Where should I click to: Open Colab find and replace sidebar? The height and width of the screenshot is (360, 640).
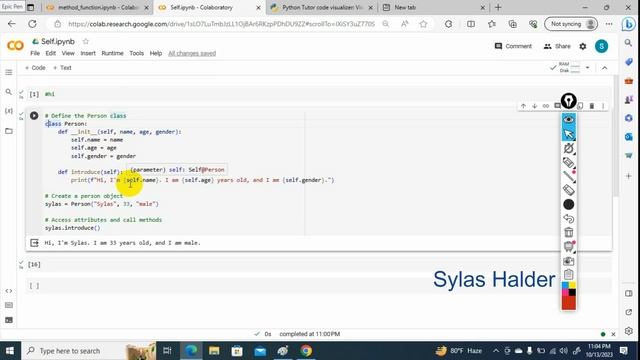9,92
